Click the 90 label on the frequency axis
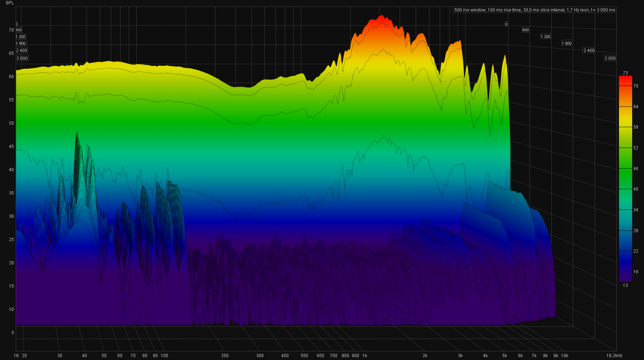Viewport: 644px width, 360px height. coord(155,355)
